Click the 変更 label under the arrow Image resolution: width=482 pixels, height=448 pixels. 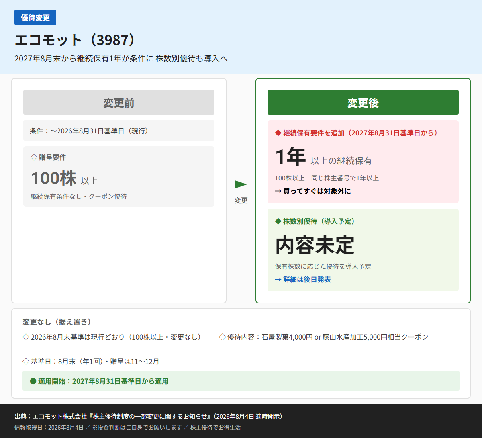click(241, 200)
